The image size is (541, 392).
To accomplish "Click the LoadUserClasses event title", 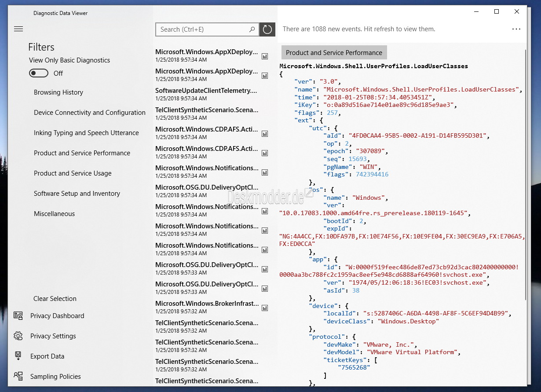I will (x=374, y=66).
